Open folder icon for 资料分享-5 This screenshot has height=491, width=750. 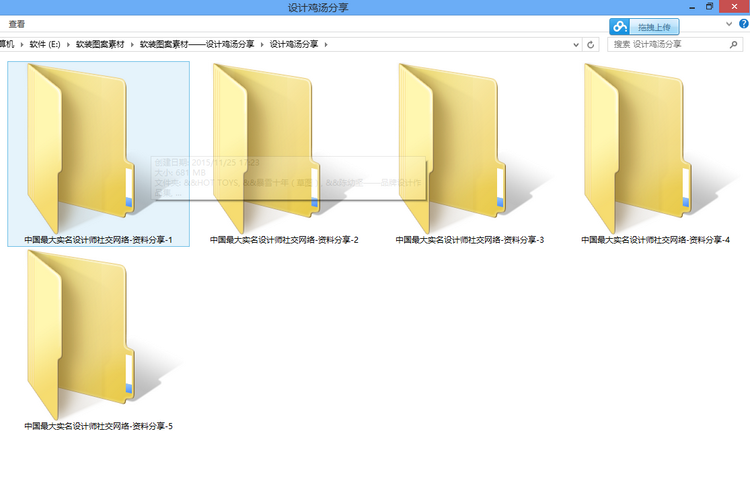80,335
